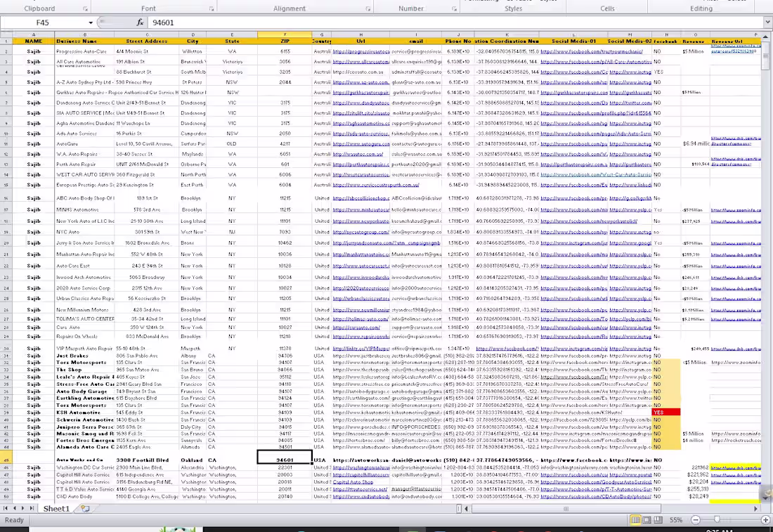Select the 'Business Name' header cell
Screen dimensions: 773x532
84,41
